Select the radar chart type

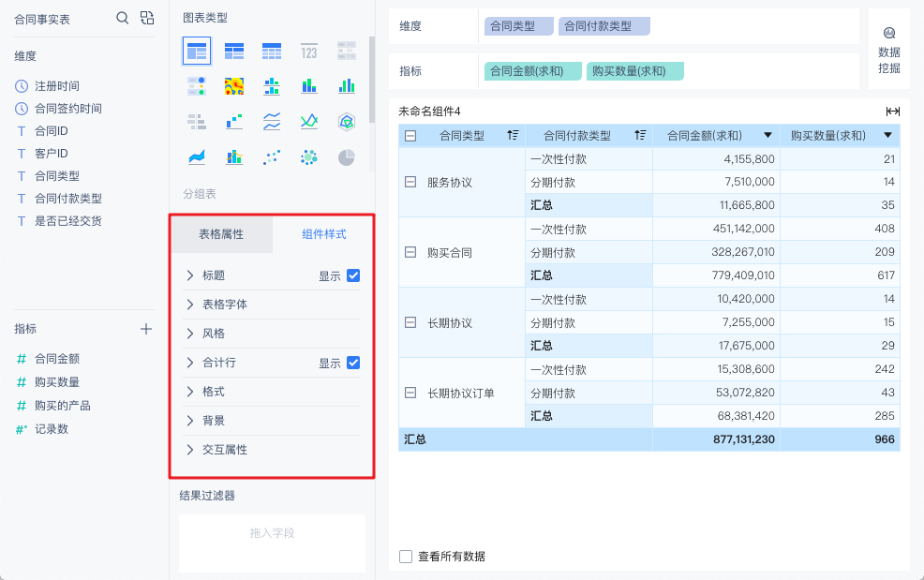point(347,122)
